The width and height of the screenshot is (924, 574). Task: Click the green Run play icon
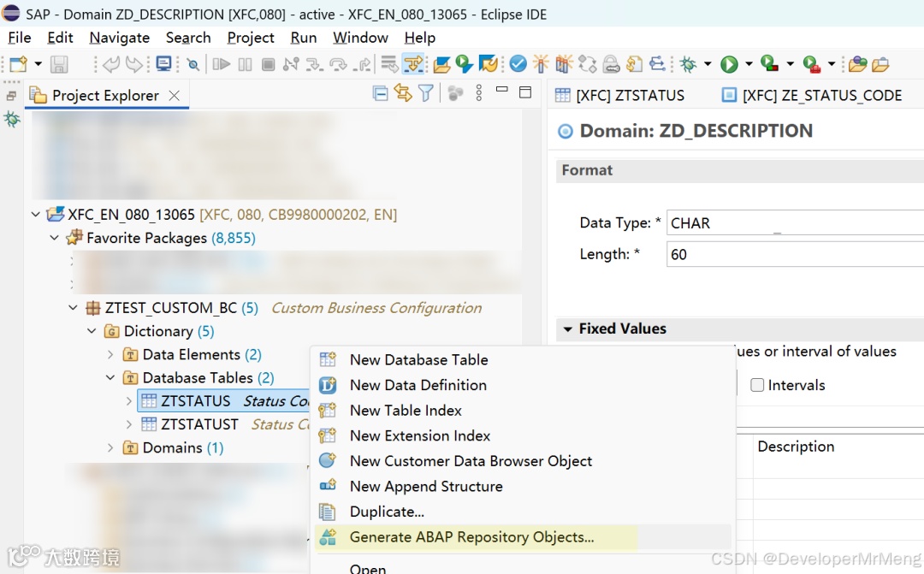(729, 63)
